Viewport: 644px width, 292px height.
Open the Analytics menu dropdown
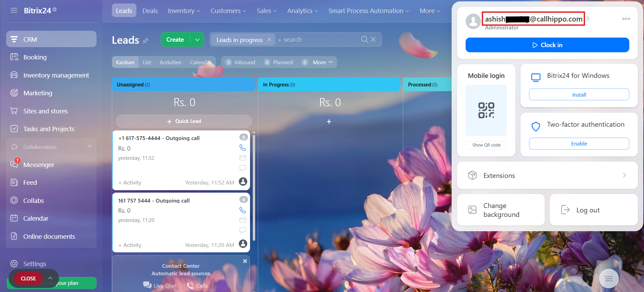point(303,11)
